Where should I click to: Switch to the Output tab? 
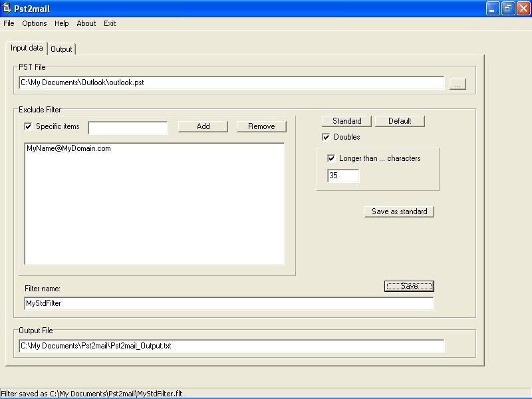tap(61, 49)
